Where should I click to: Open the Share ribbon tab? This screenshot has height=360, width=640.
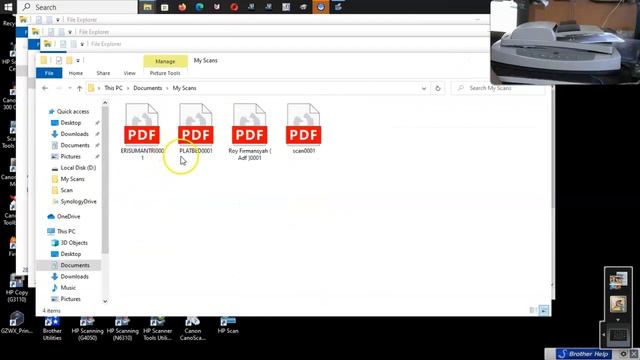[x=103, y=73]
